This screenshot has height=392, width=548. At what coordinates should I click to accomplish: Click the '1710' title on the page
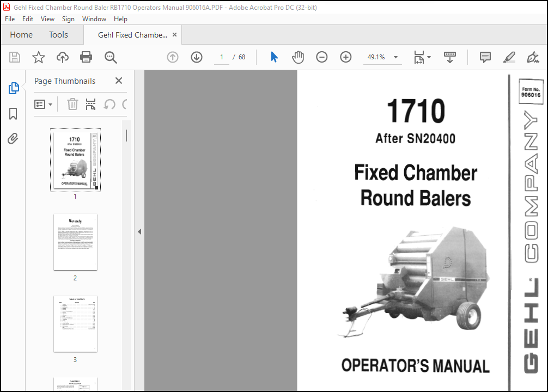pos(416,111)
